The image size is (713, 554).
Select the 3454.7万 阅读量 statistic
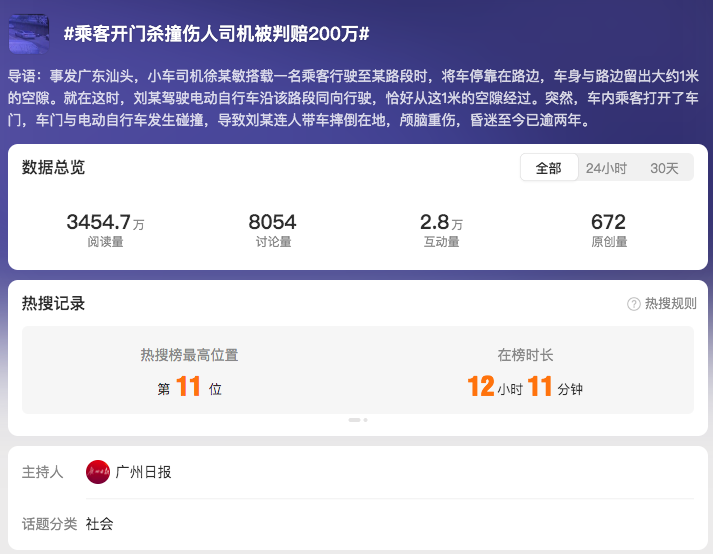coord(105,229)
